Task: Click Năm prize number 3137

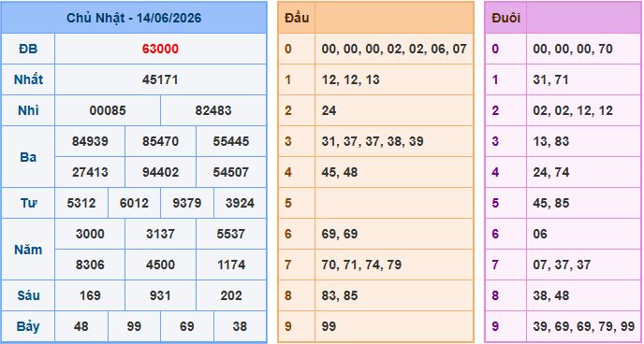Action: [160, 234]
